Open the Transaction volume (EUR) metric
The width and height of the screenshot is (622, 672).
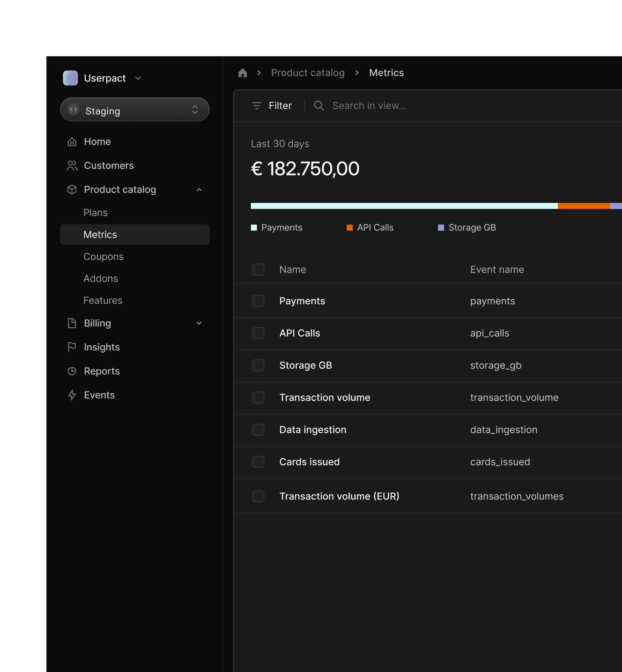click(339, 496)
